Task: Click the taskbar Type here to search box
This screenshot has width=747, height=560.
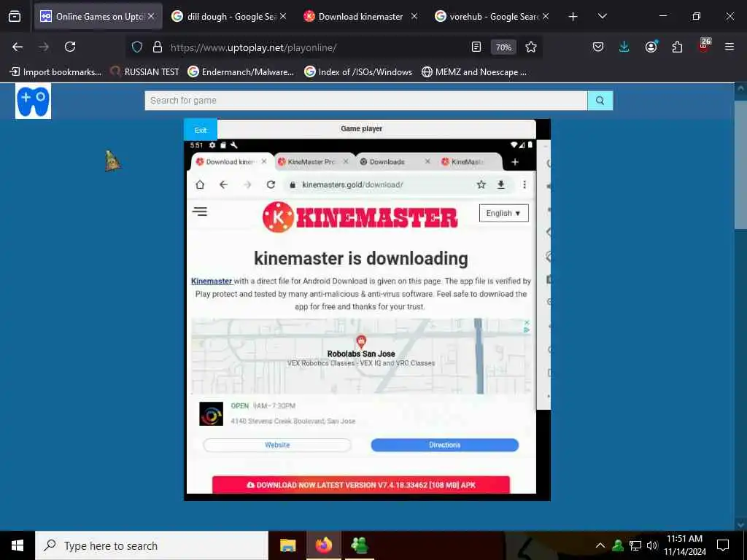Action: [x=152, y=545]
